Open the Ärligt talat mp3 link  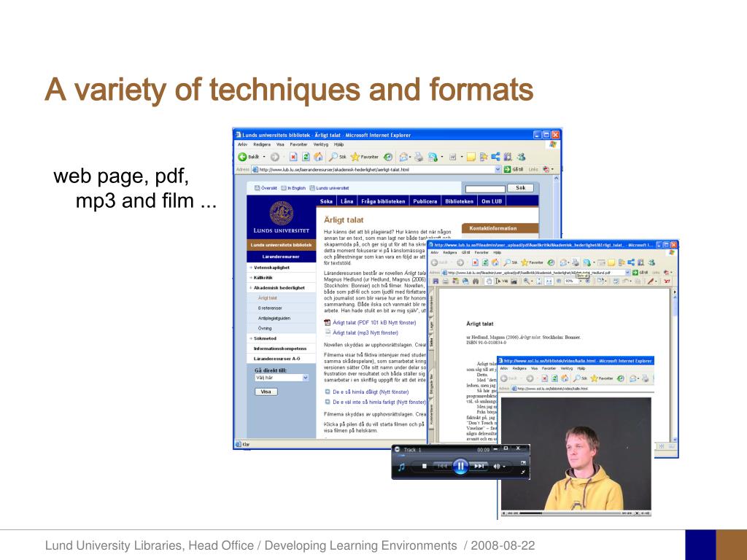pyautogui.click(x=365, y=332)
